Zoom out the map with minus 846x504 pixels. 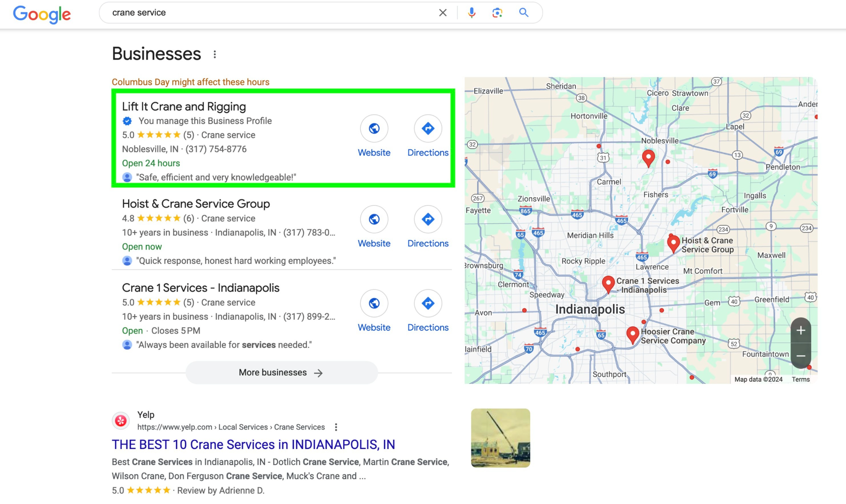(801, 356)
